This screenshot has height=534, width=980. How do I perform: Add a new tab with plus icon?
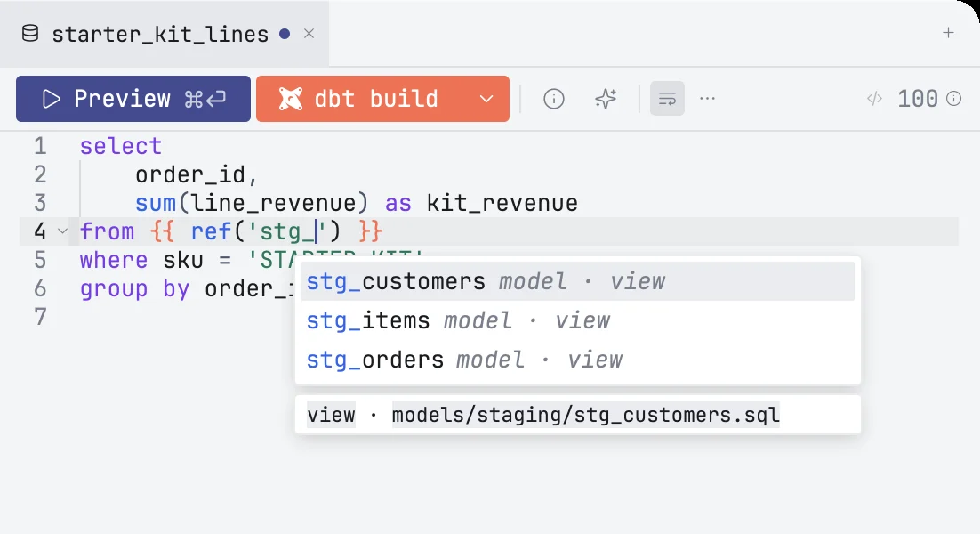point(948,33)
